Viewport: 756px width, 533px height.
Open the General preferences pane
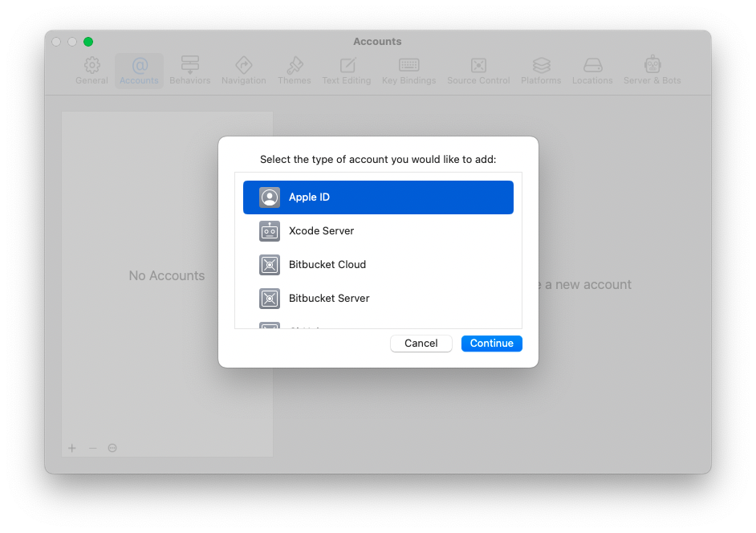(91, 71)
